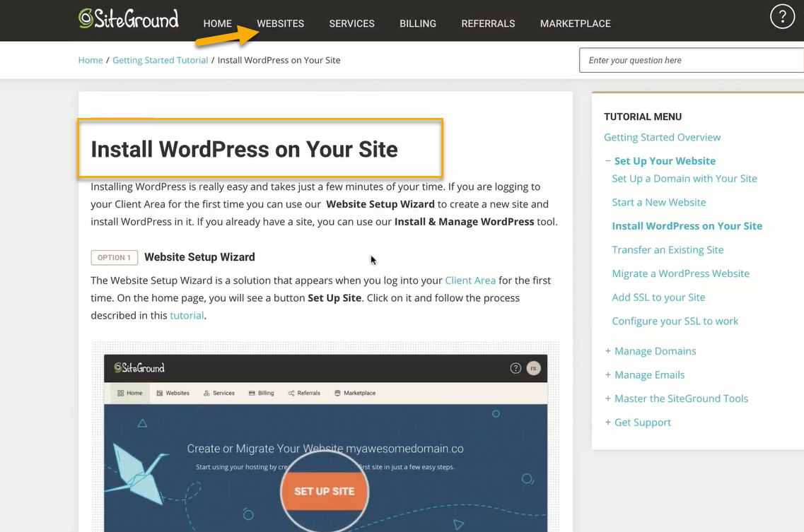Open Getting Started Tutorial breadcrumb link
The image size is (804, 532).
point(160,60)
